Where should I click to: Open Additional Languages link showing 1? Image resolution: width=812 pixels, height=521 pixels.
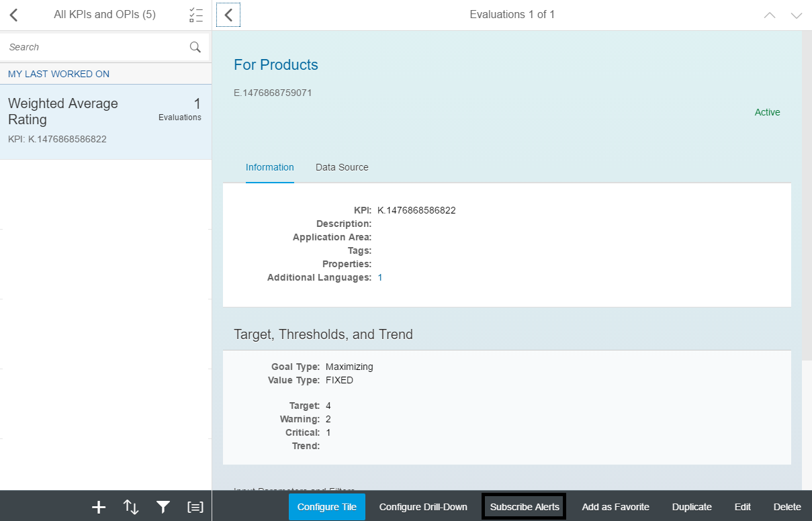pos(380,277)
